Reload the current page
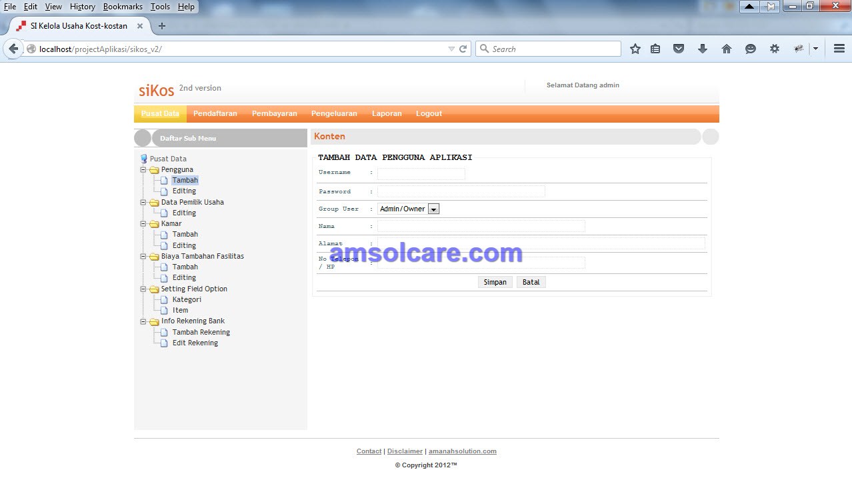The height and width of the screenshot is (504, 852). 463,49
